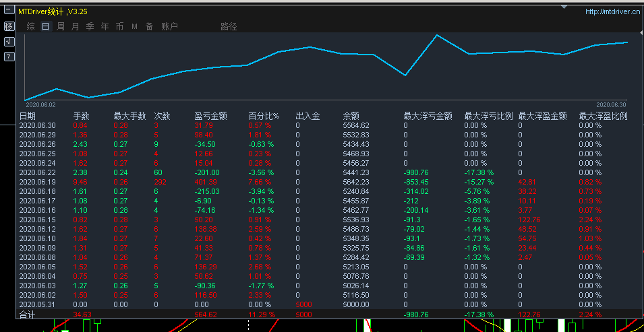
Task: Click the 292 trade count cell
Action: 160,182
